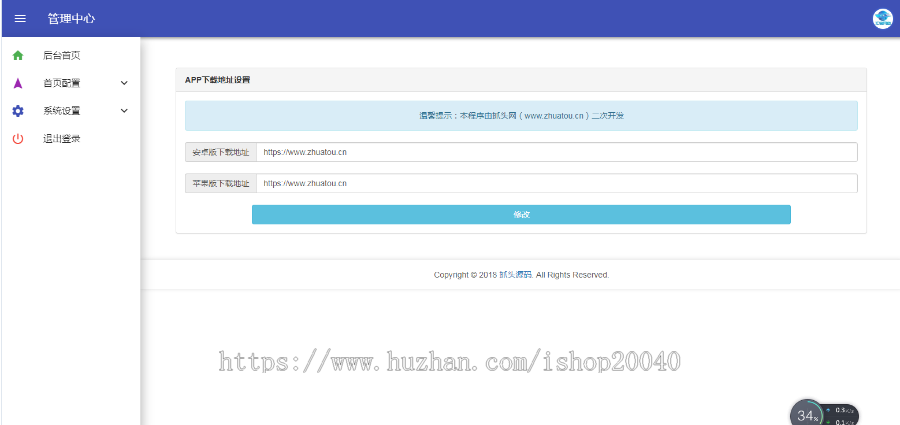Viewport: 900px width, 425px height.
Task: Click the red 退出登录 power icon
Action: click(18, 138)
